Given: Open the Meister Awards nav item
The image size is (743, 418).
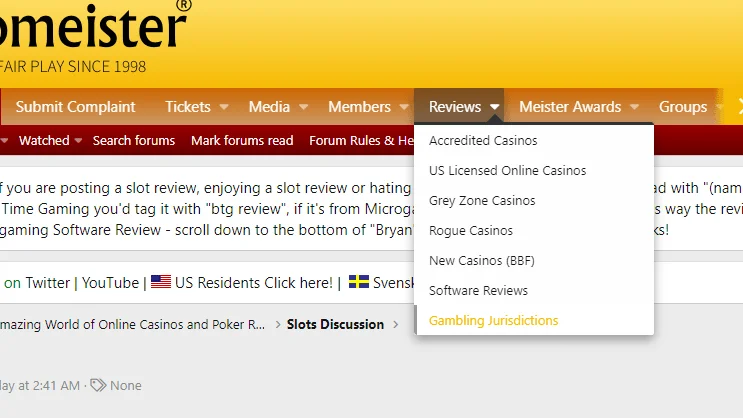Looking at the screenshot, I should coord(570,107).
